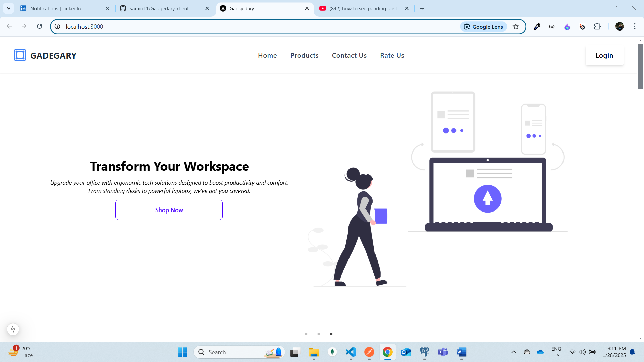Go to the Products page
The width and height of the screenshot is (644, 362).
click(305, 56)
